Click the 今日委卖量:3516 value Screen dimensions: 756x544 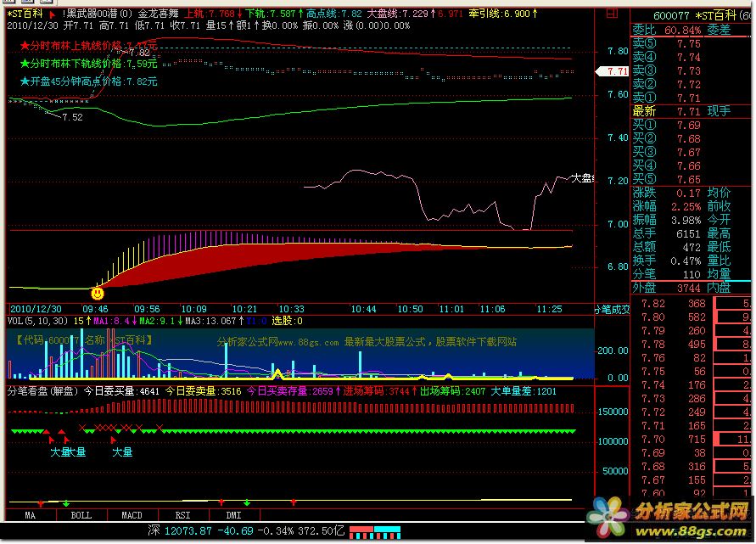pos(203,391)
